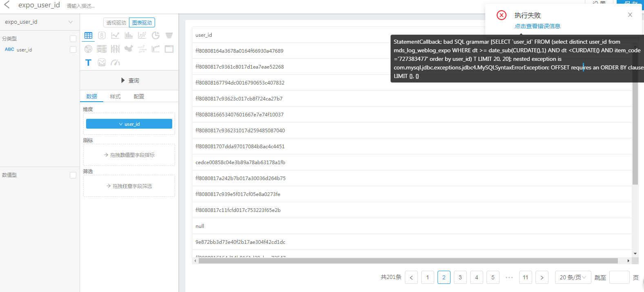Check the user_id field checkbox
Image resolution: width=644 pixels, height=292 pixels.
pos(73,49)
